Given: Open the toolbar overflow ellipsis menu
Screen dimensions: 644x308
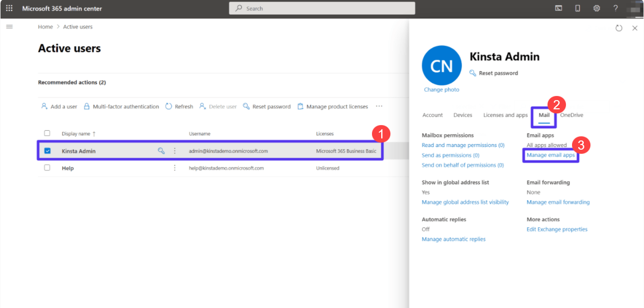Looking at the screenshot, I should click(379, 106).
